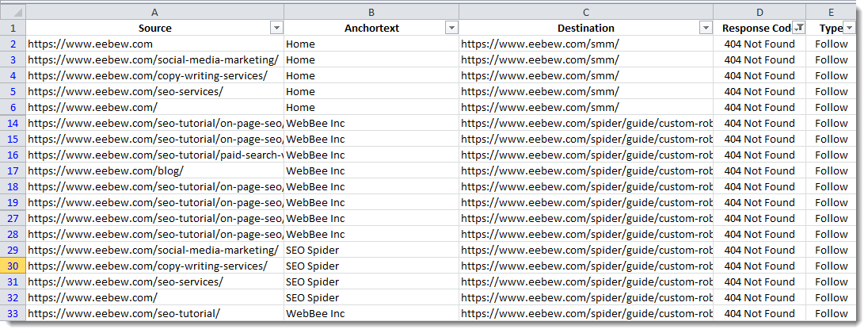
Task: Click the smm destination cell in row 4
Action: [586, 76]
